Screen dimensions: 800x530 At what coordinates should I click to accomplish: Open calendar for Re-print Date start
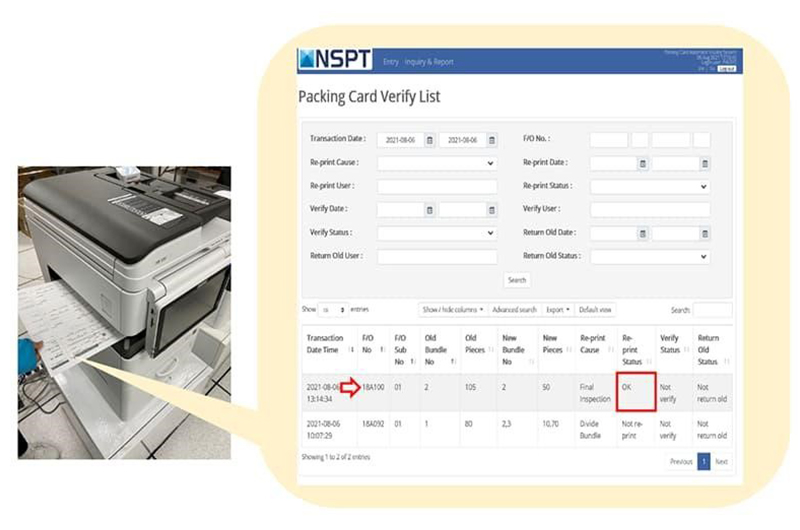[643, 163]
